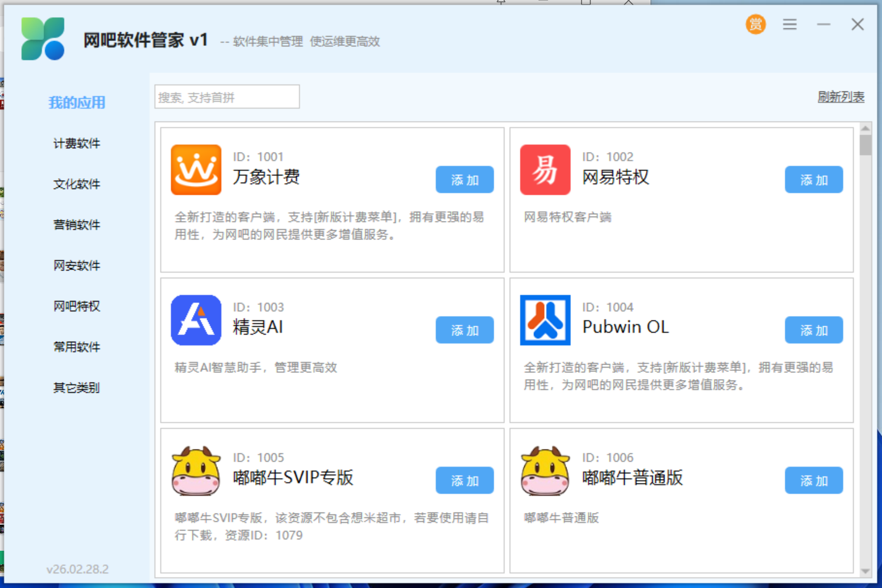Image resolution: width=882 pixels, height=588 pixels.
Task: Refresh list via 刷新列表 link
Action: pos(841,97)
